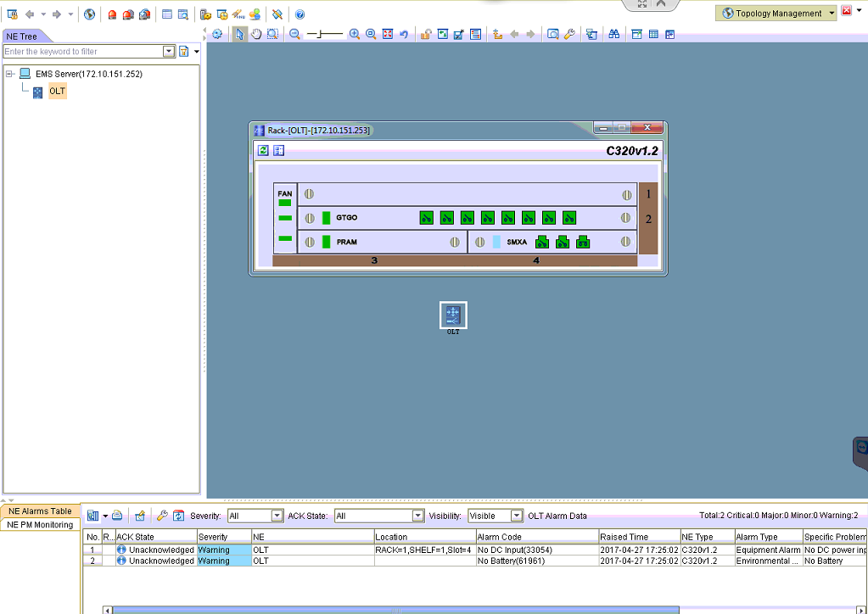Activate the hand pan tool
868x614 pixels.
pos(255,34)
